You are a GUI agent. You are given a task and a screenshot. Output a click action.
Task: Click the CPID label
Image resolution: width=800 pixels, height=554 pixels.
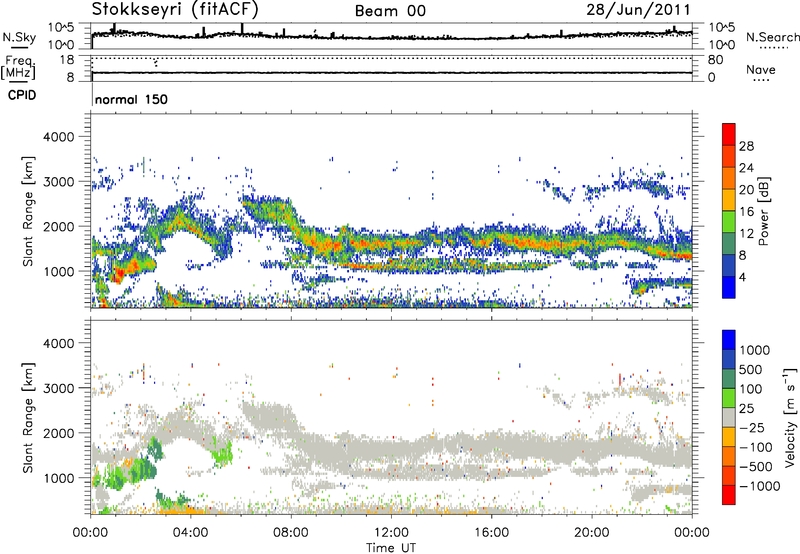pyautogui.click(x=22, y=95)
